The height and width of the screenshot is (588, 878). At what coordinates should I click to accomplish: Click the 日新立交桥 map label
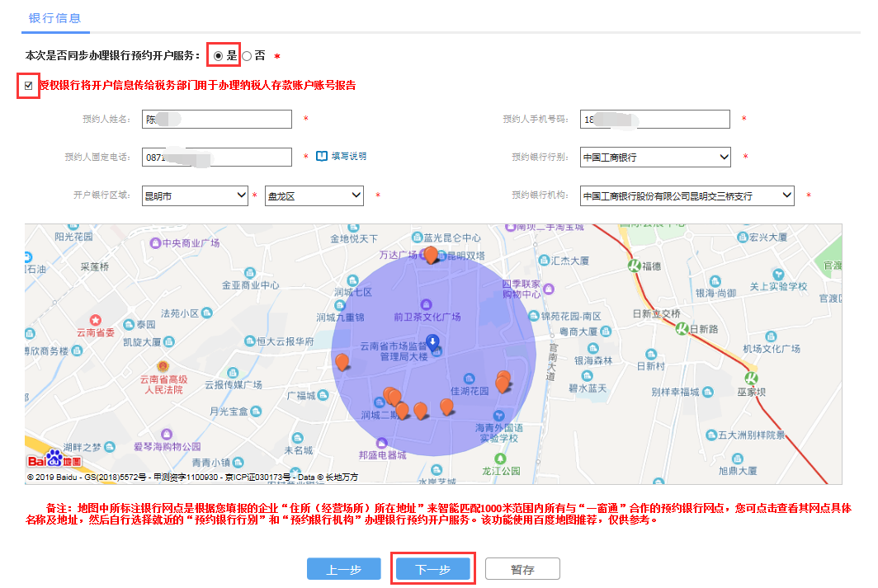pos(656,314)
